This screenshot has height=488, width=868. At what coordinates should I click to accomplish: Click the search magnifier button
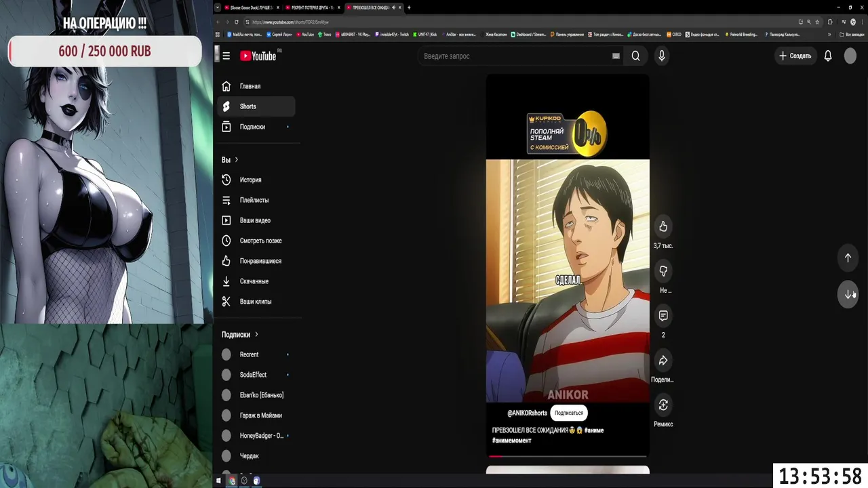click(635, 56)
